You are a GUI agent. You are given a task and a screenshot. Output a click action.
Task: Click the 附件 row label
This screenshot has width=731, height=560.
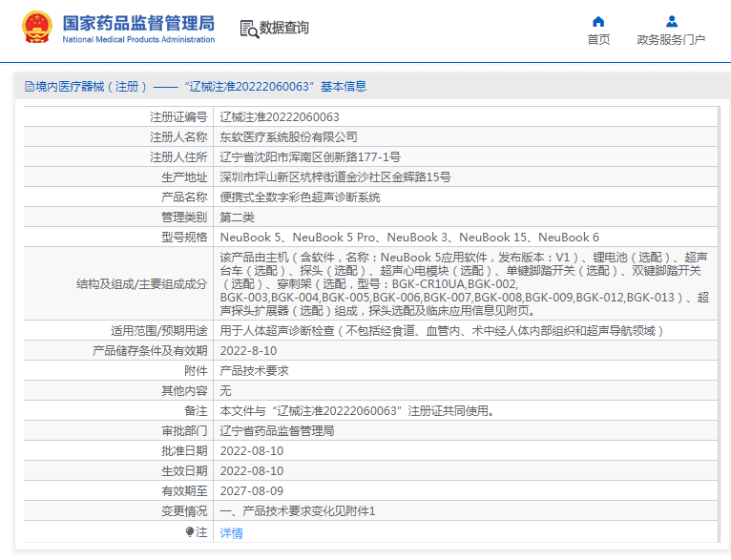196,371
